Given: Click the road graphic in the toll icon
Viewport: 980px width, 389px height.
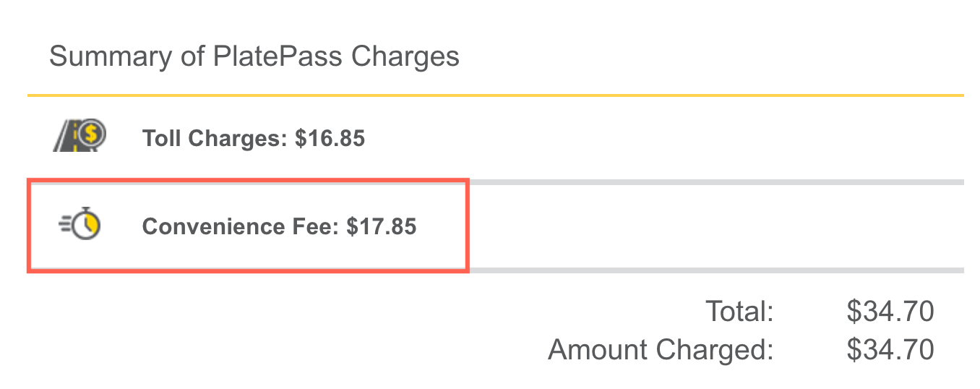Looking at the screenshot, I should [66, 139].
